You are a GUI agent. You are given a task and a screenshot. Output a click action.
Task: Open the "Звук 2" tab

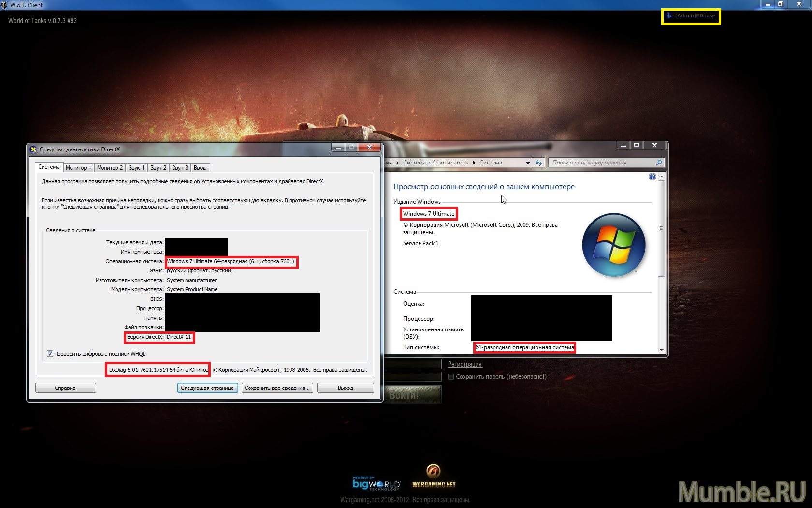158,168
